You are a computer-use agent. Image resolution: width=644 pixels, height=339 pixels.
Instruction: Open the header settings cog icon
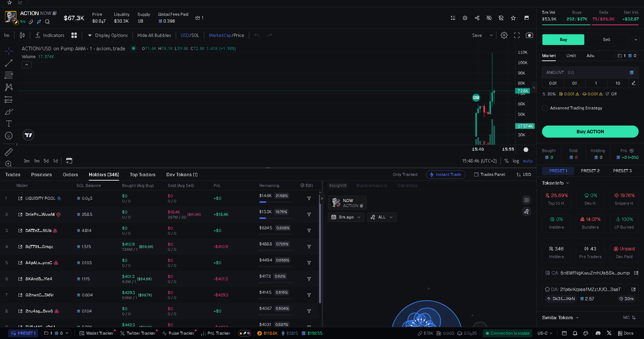click(x=465, y=18)
